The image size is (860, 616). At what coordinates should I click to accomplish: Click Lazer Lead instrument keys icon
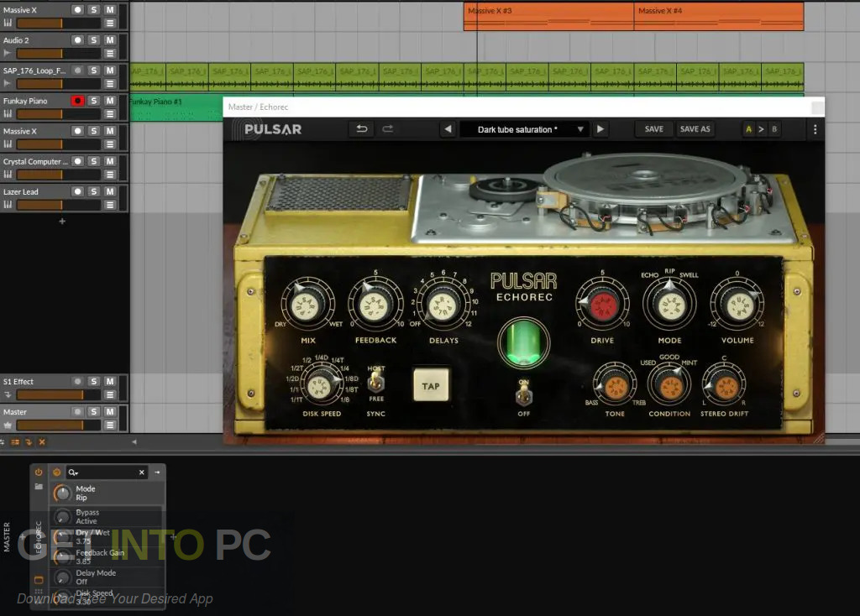point(8,205)
